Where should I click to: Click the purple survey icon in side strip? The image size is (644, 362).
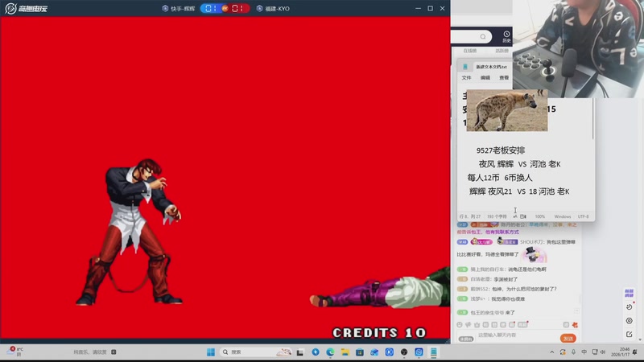[x=629, y=293]
